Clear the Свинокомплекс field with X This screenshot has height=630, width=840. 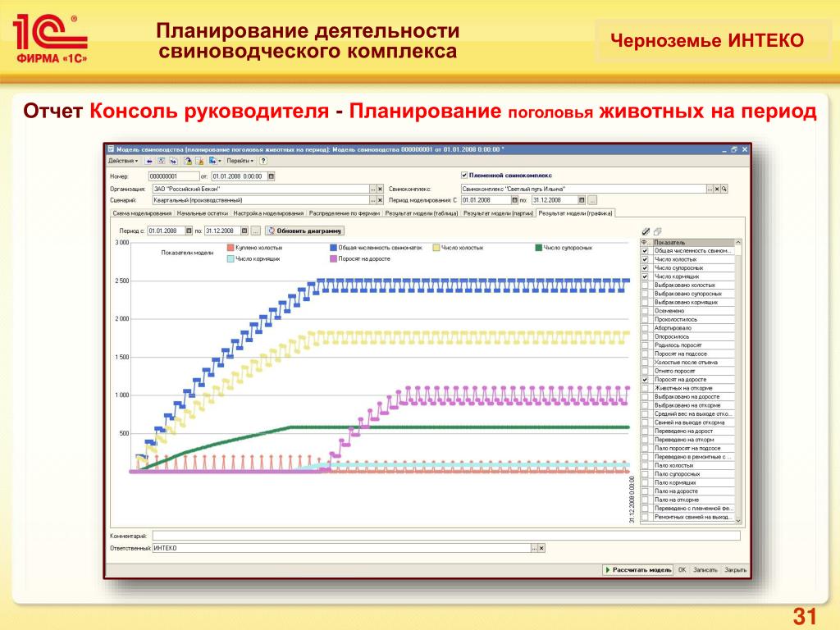[717, 189]
